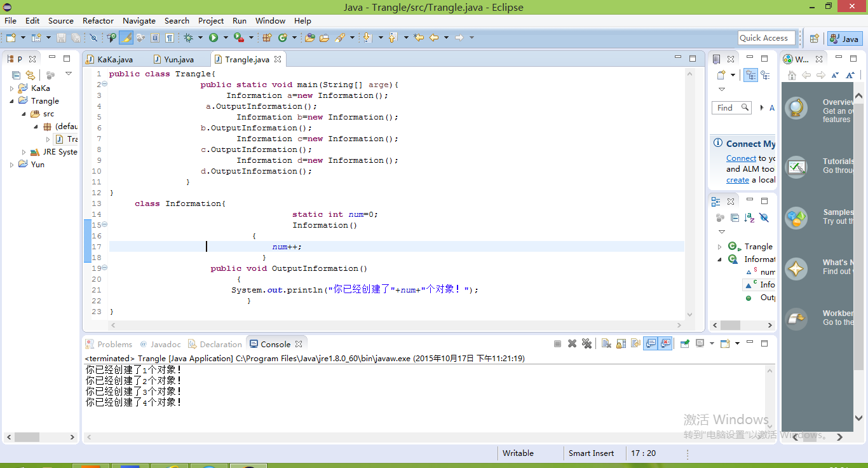Screen dimensions: 868x468
Task: Collapse Information class in Outline
Action: [720, 259]
